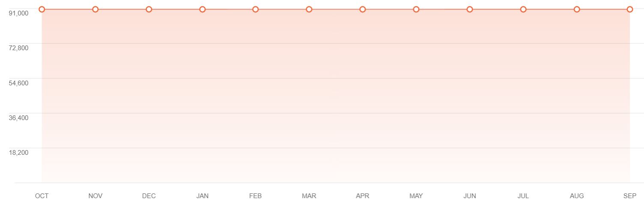Image resolution: width=644 pixels, height=208 pixels.
Task: Click the OCT month axis label
Action: pyautogui.click(x=42, y=196)
